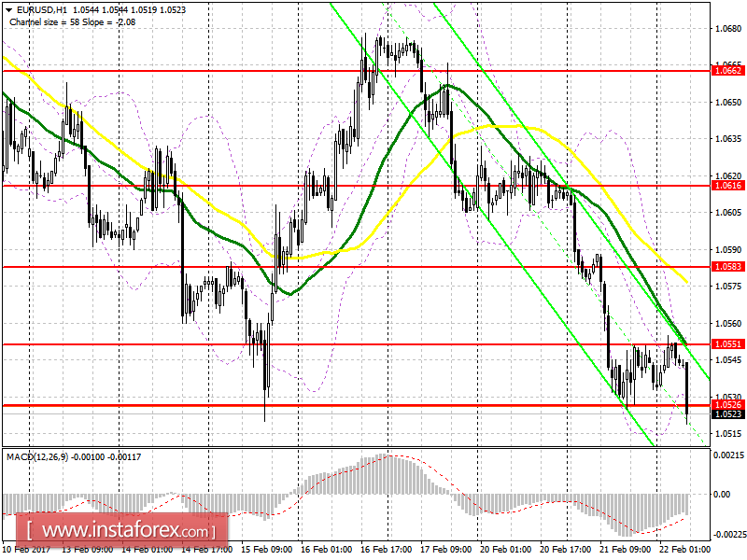This screenshot has height=560, width=747.
Task: Click the '16 Feb 17:00' time axis label
Action: (x=387, y=550)
